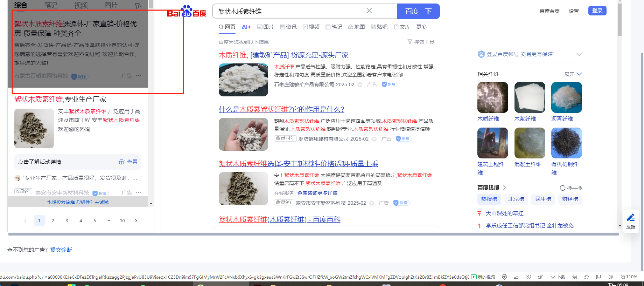Click the 百度一下 search button

coord(418,11)
